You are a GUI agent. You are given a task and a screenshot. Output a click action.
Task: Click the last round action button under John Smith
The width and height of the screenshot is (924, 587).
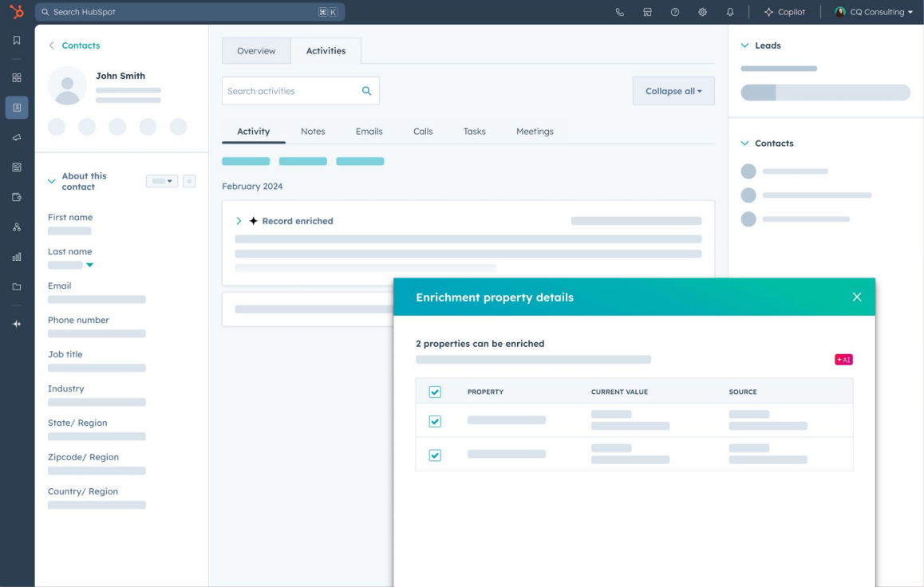tap(178, 127)
